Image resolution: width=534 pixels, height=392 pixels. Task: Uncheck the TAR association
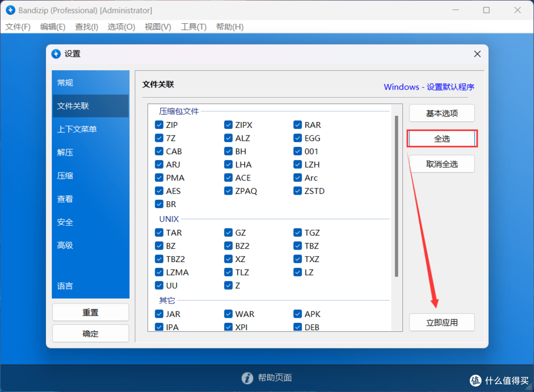tap(159, 233)
